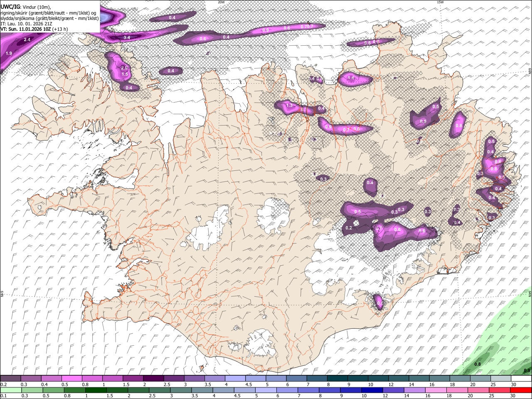Click the "IT: Lau. 10. 01. 2026 21Z" line
The height and width of the screenshot is (399, 532).
(26, 24)
